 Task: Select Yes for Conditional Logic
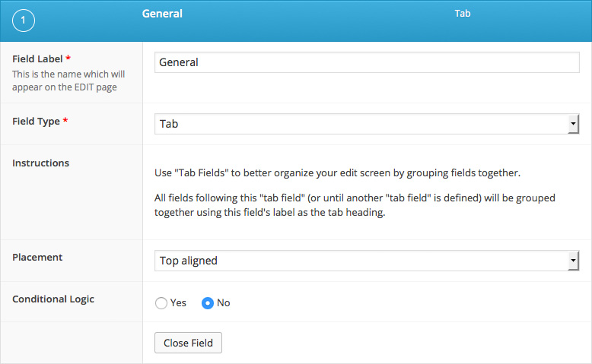161,303
